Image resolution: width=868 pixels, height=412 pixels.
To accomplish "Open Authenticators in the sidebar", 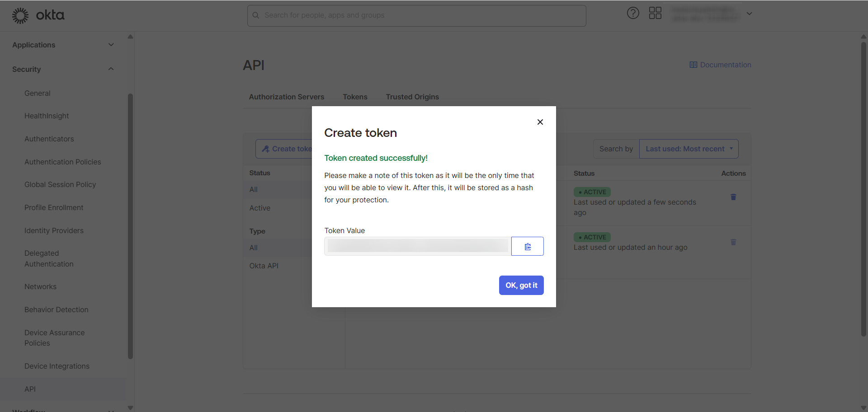I will pyautogui.click(x=49, y=139).
